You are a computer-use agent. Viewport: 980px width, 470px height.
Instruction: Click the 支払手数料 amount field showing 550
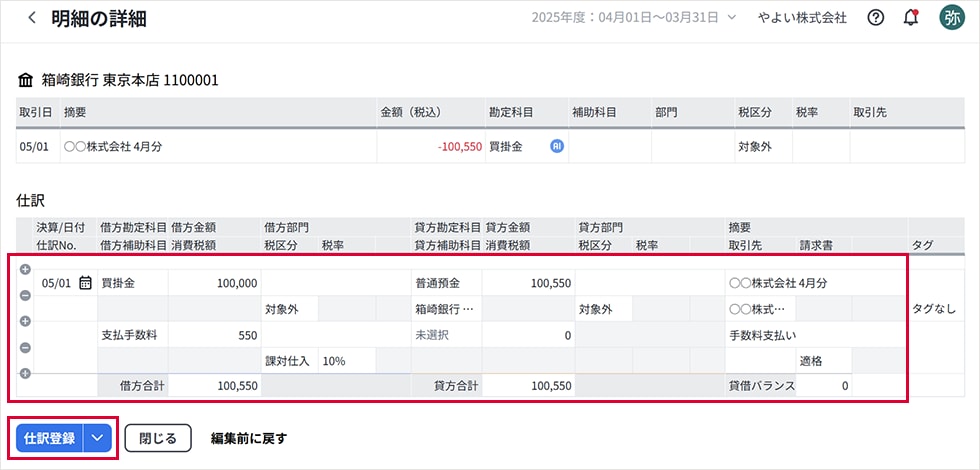[214, 335]
